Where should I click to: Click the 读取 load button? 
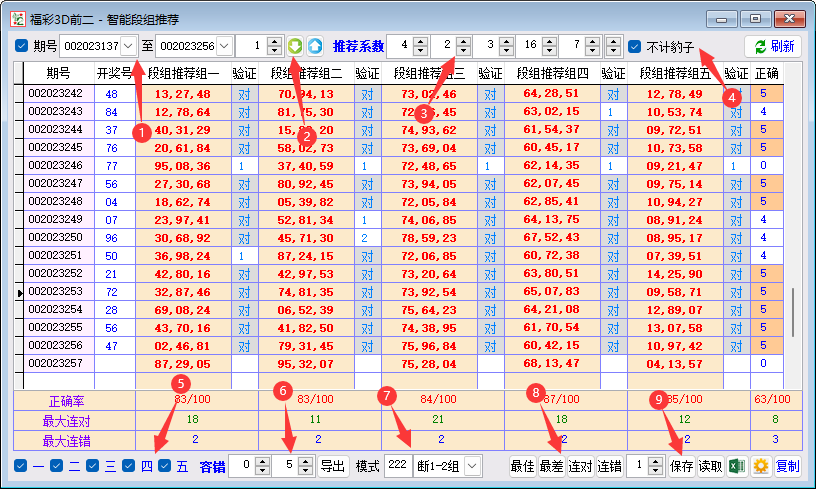click(x=710, y=466)
